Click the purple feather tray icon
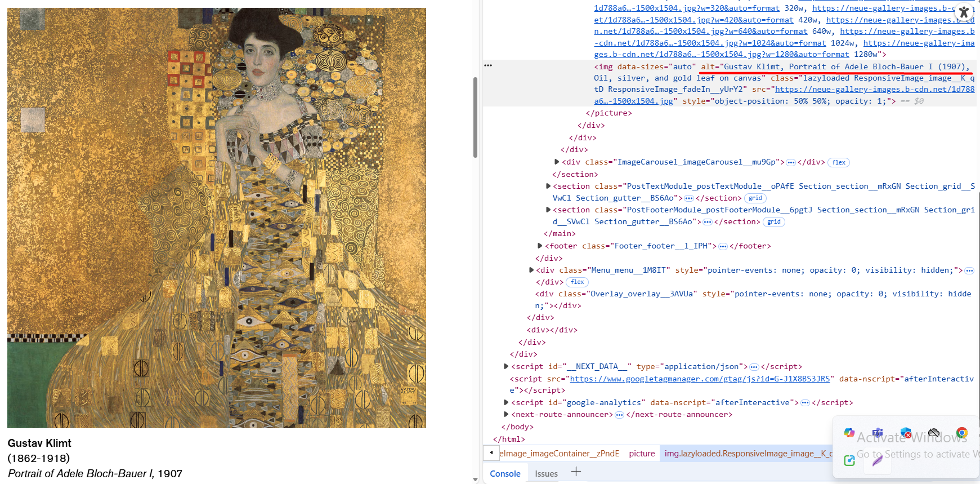The width and height of the screenshot is (980, 484). (x=878, y=461)
